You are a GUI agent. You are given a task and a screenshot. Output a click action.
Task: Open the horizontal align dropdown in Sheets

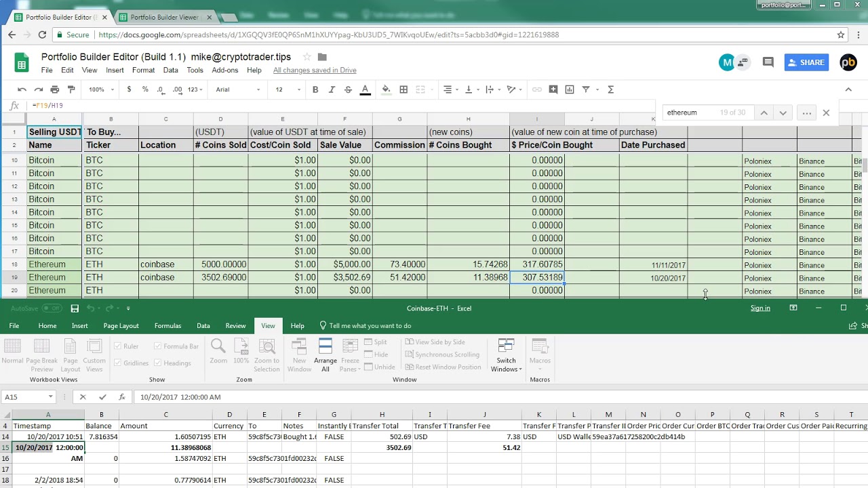450,89
